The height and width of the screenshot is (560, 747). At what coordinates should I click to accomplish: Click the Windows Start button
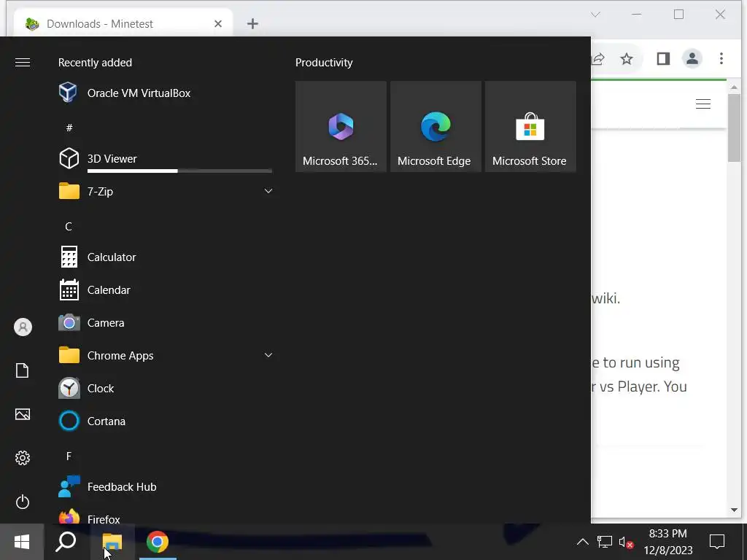pos(22,542)
